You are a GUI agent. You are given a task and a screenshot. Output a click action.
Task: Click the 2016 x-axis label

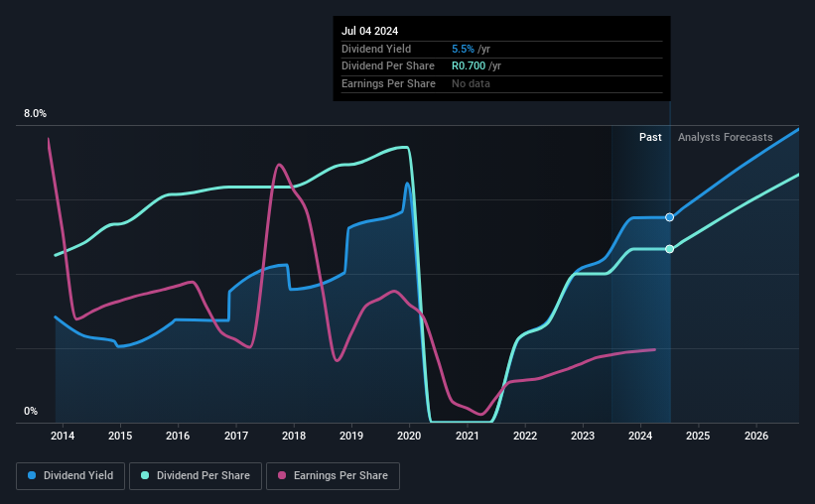tap(178, 436)
